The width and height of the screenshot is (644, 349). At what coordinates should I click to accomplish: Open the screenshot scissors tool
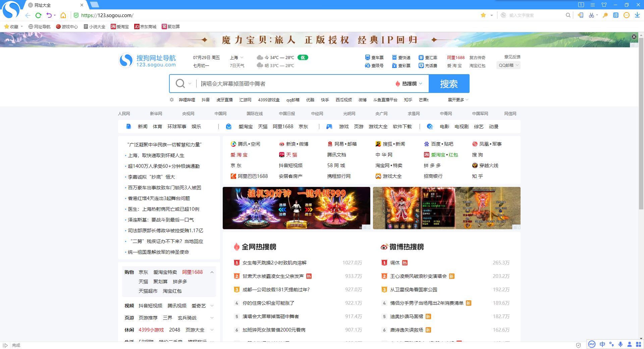[x=591, y=15]
